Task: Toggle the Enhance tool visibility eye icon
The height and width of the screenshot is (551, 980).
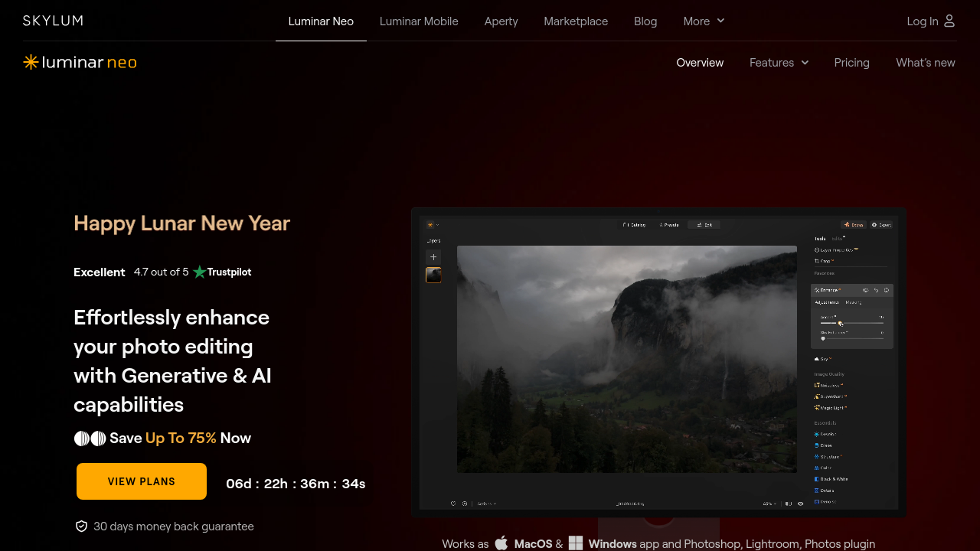Action: tap(865, 290)
